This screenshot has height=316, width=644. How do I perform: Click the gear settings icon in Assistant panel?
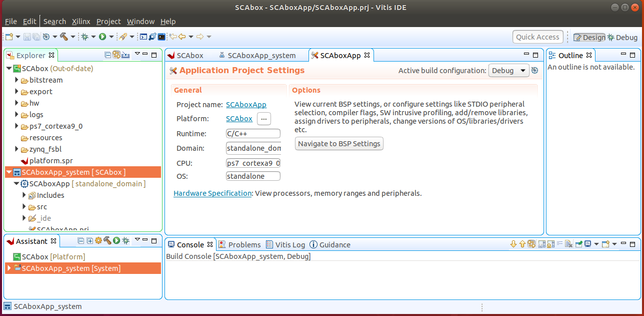[x=98, y=241]
